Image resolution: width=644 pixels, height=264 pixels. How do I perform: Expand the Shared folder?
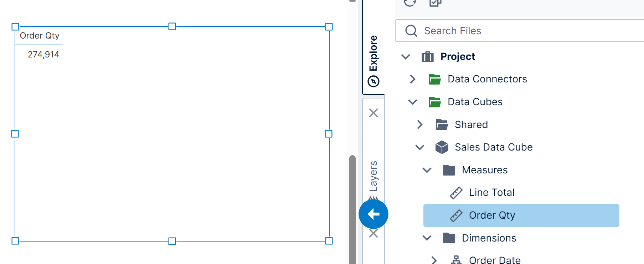click(x=420, y=125)
